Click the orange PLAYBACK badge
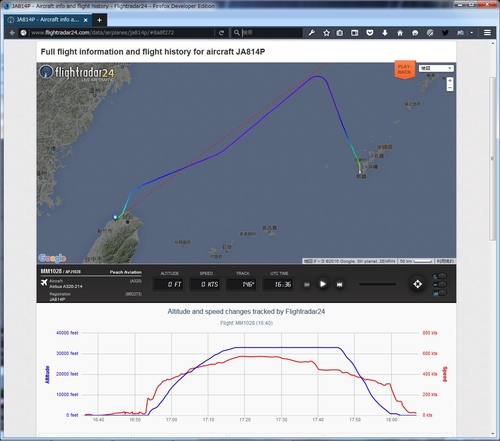Image resolution: width=500 pixels, height=441 pixels. coord(405,69)
